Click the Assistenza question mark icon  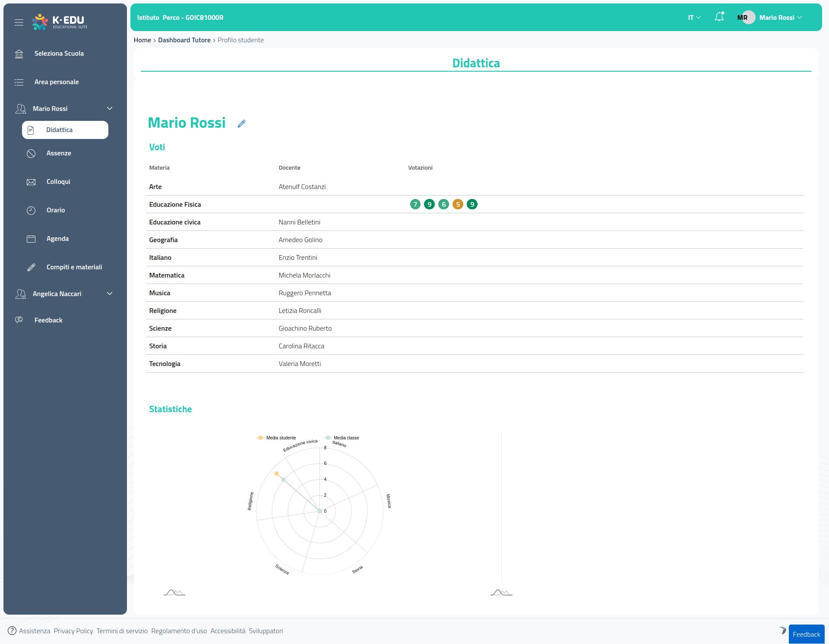(x=12, y=631)
